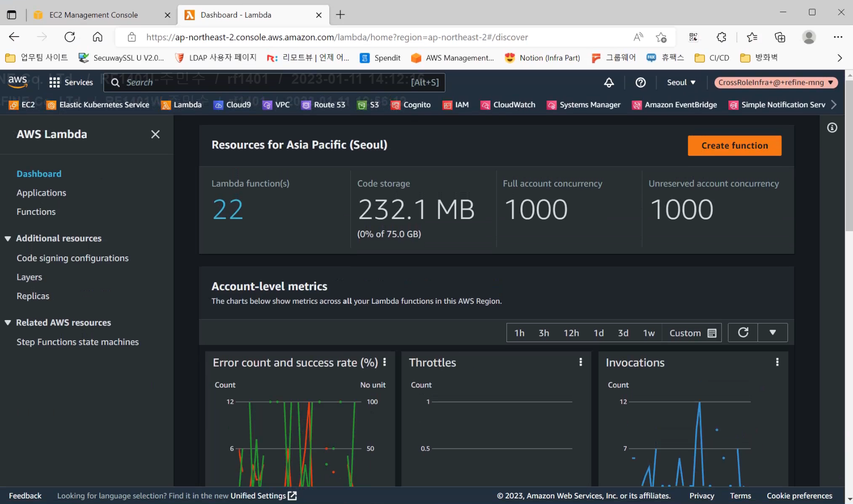Open the S3 service shortcut

click(x=368, y=105)
